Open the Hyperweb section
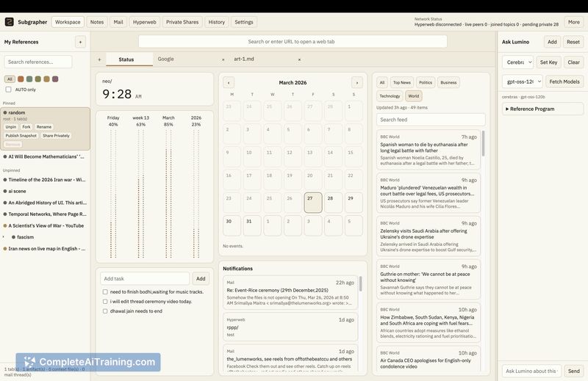Screen dimensions: 588x381 [x=144, y=22]
